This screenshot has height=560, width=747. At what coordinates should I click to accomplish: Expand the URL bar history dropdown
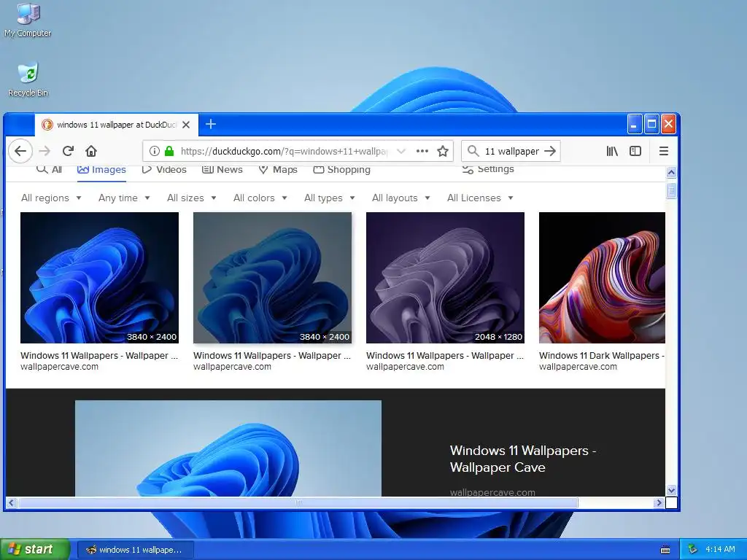pos(401,152)
